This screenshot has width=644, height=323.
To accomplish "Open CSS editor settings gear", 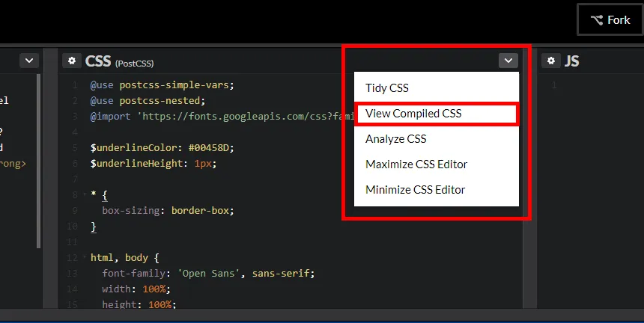I will 72,61.
